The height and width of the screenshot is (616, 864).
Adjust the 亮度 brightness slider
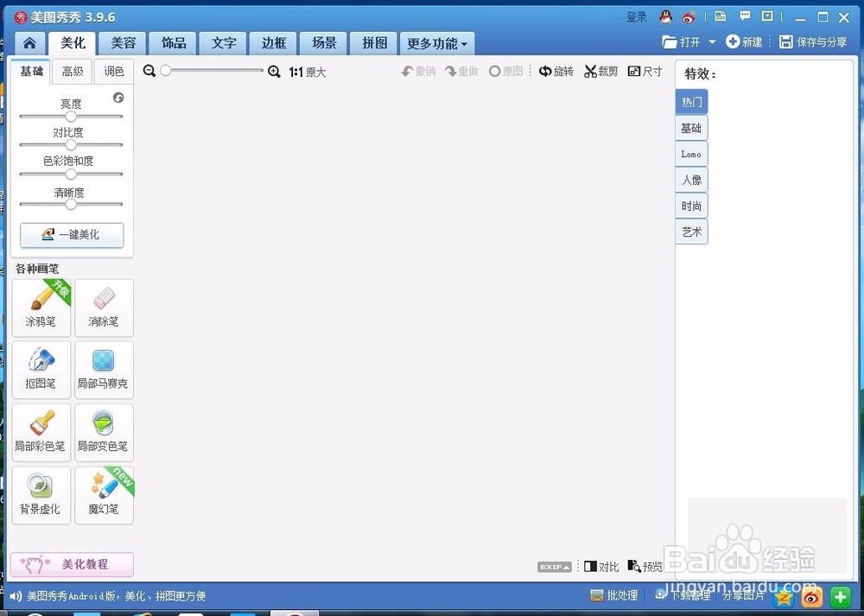(x=71, y=117)
